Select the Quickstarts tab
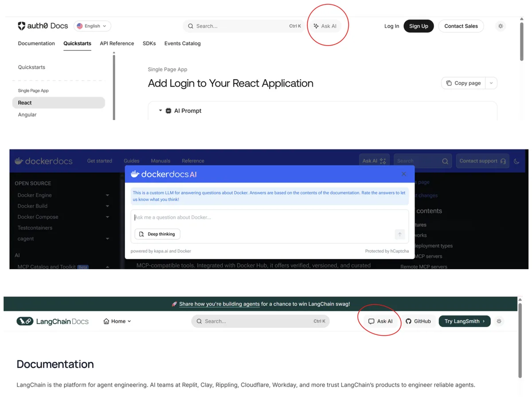The width and height of the screenshot is (532, 399). (77, 43)
